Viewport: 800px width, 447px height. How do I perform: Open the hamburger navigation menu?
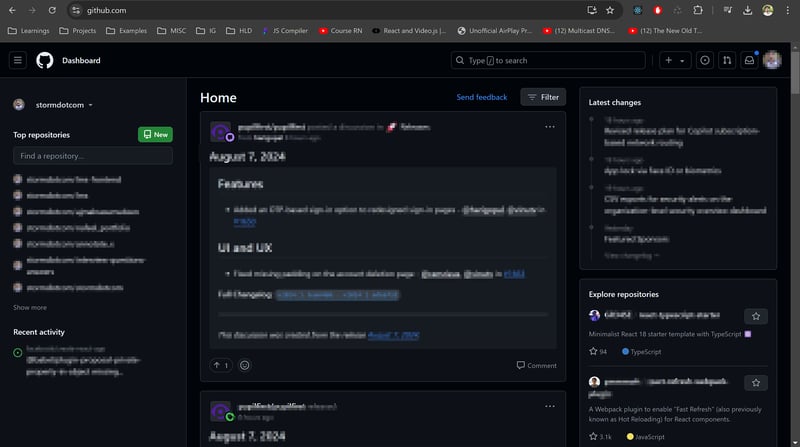tap(18, 60)
